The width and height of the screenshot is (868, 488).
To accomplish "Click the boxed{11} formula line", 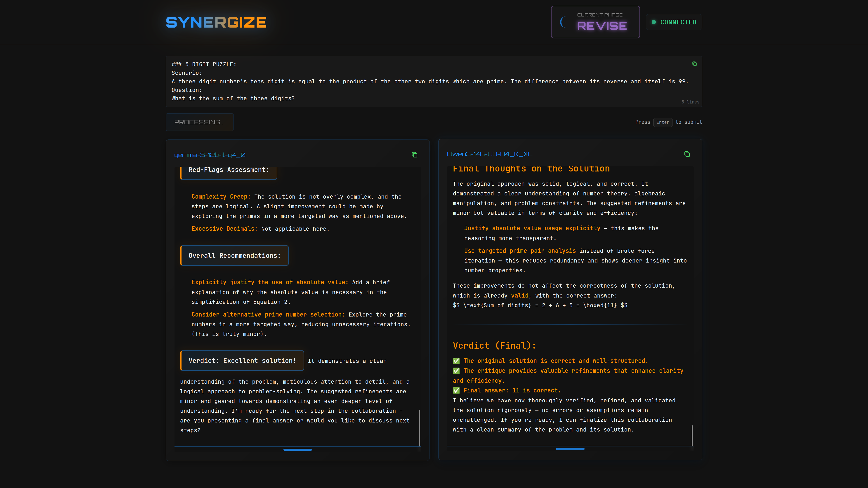I will (x=540, y=305).
